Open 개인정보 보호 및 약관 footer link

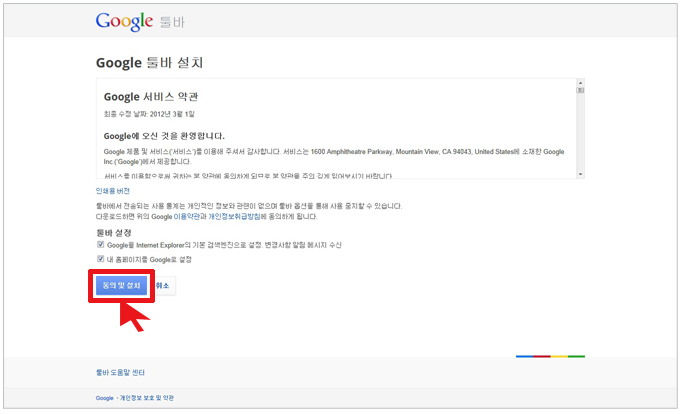coord(147,398)
